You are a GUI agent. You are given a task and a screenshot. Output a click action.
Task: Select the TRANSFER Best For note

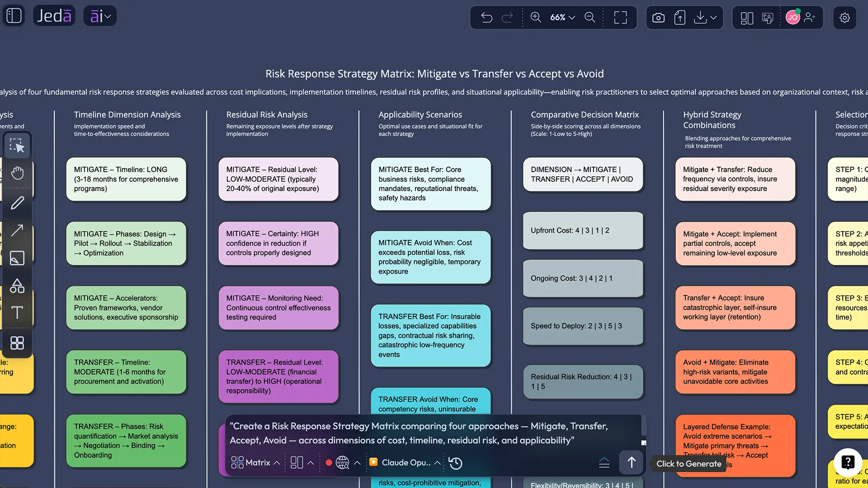(431, 335)
